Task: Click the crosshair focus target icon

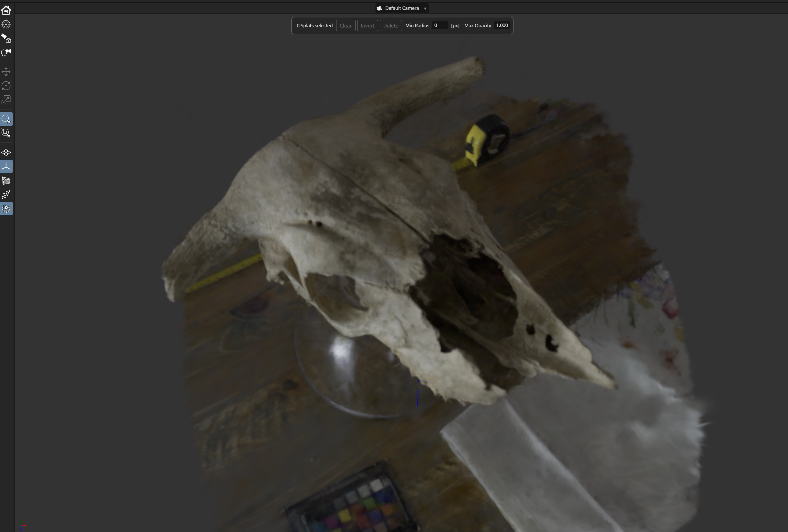Action: [x=6, y=24]
